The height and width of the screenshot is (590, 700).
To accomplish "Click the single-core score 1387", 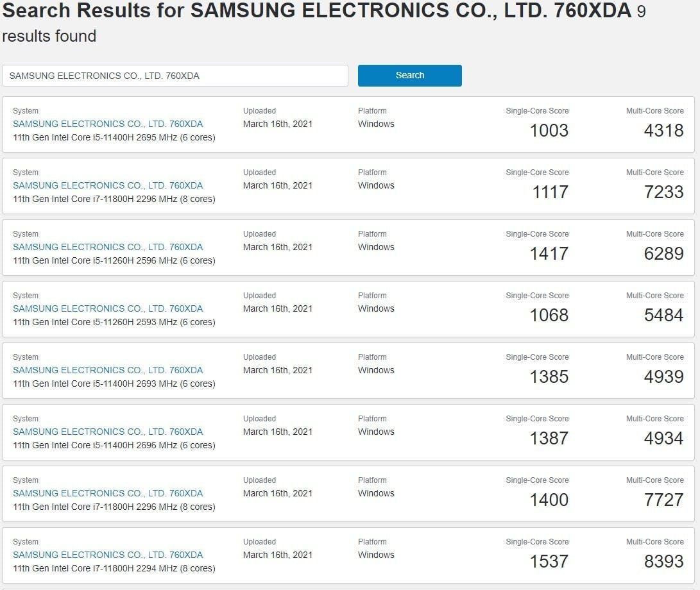I will point(549,439).
